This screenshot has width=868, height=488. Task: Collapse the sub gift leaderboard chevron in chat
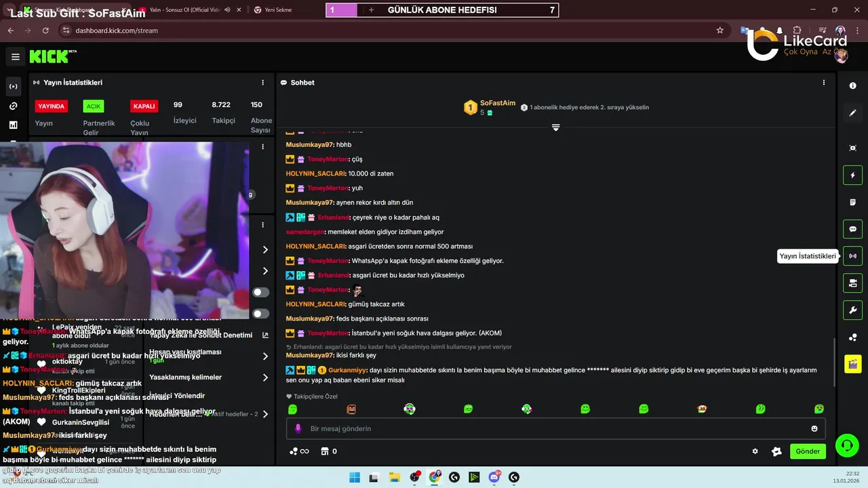555,128
